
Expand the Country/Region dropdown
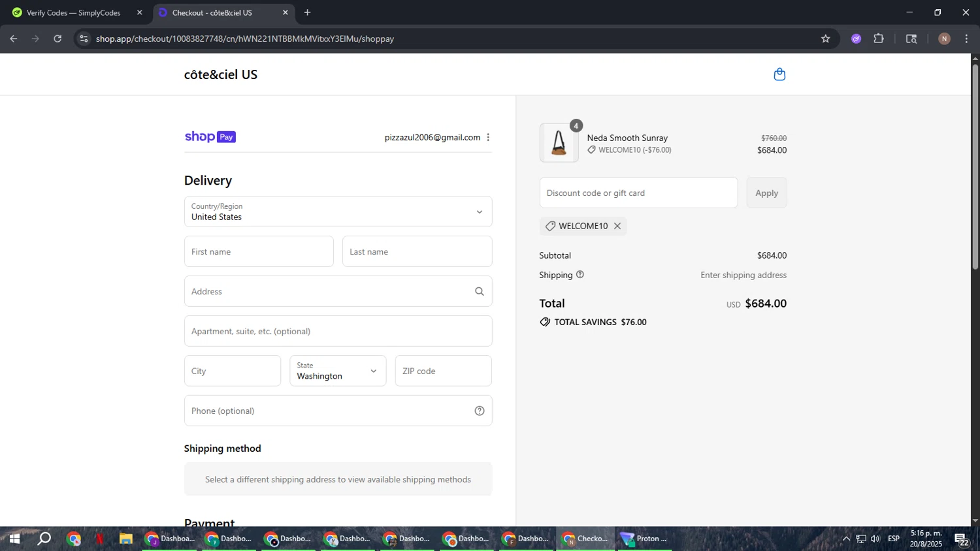point(338,212)
